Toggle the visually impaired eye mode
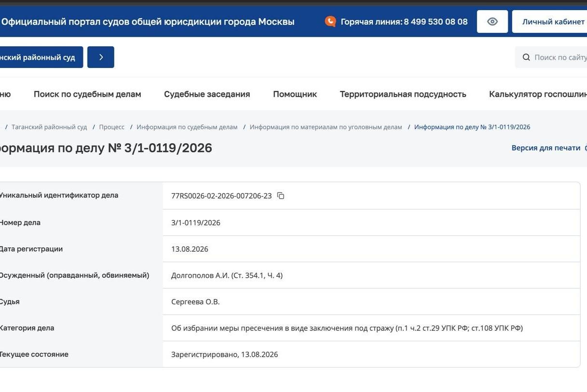The image size is (587, 392). point(492,22)
